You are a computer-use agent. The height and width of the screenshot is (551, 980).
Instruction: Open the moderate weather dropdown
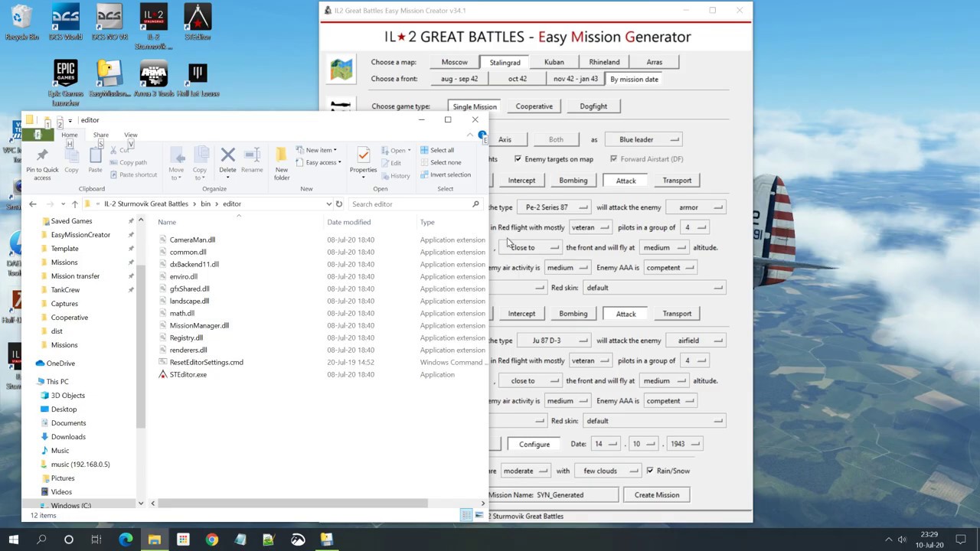click(524, 471)
